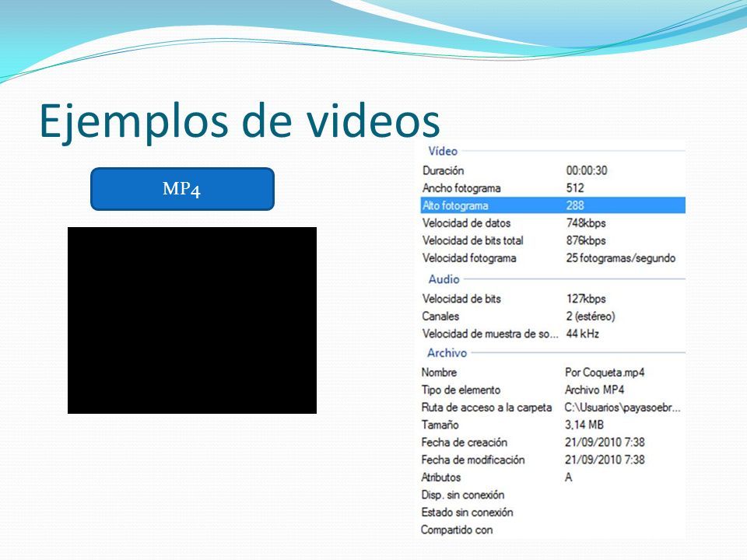
Task: Click the size value '3,14 MB'
Action: pos(584,425)
